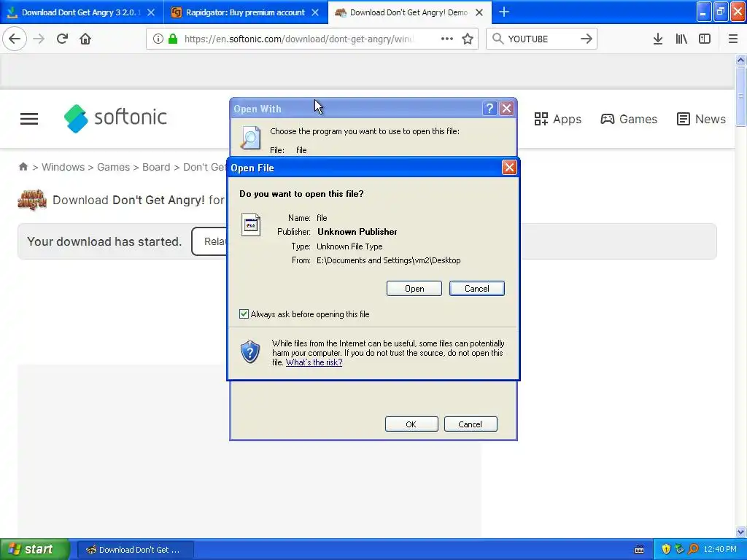The height and width of the screenshot is (560, 747).
Task: Click the Softonic logo
Action: (115, 118)
